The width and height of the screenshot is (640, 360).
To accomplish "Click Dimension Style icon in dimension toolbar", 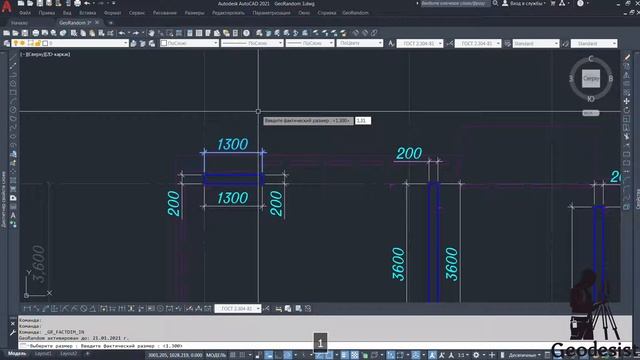I will pos(267,309).
